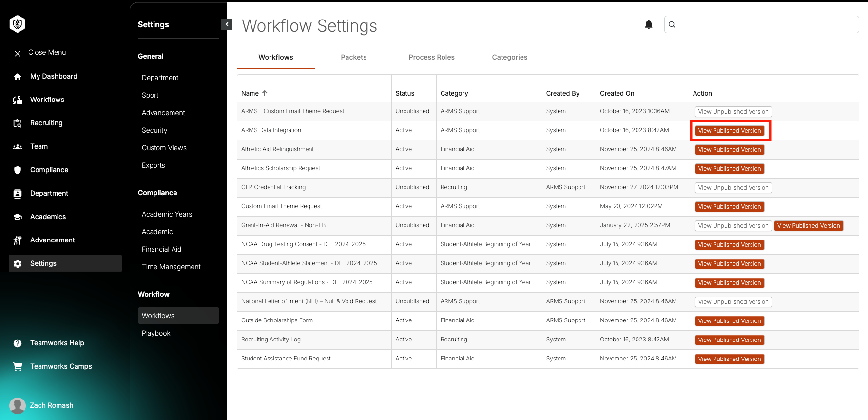Click the Workflows sidebar icon
This screenshot has height=420, width=868.
click(18, 100)
